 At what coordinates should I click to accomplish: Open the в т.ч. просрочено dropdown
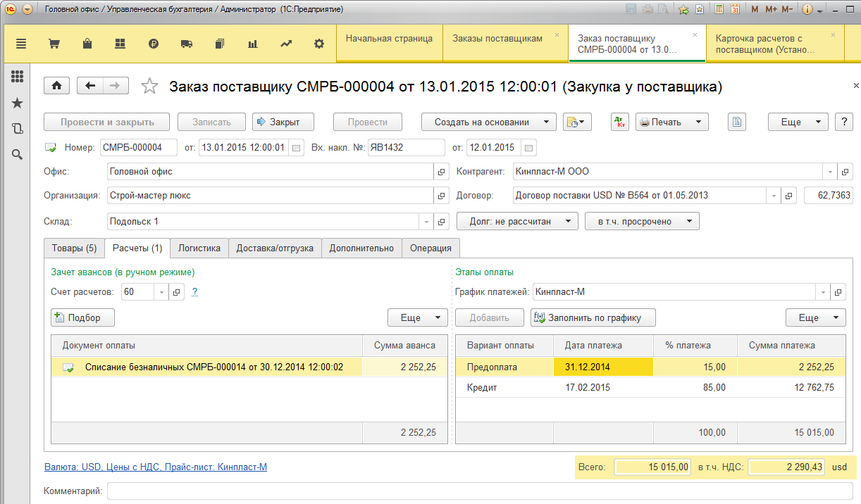pyautogui.click(x=642, y=221)
